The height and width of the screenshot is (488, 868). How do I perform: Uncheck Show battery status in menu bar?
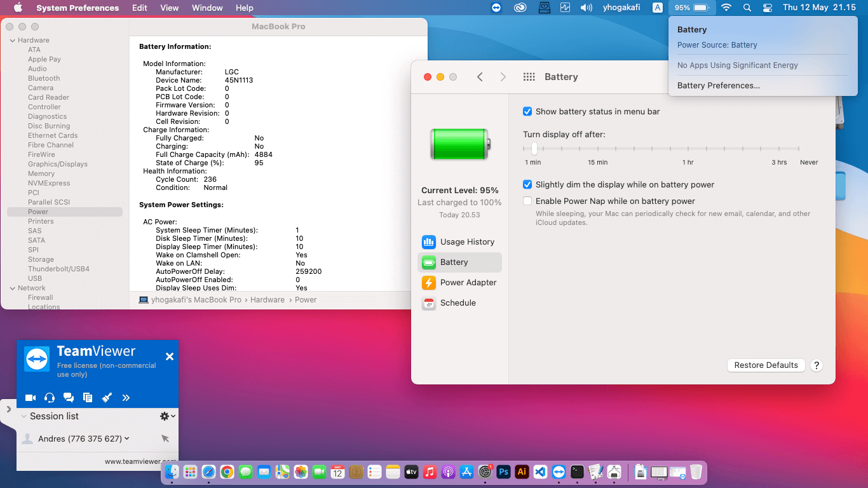(527, 112)
